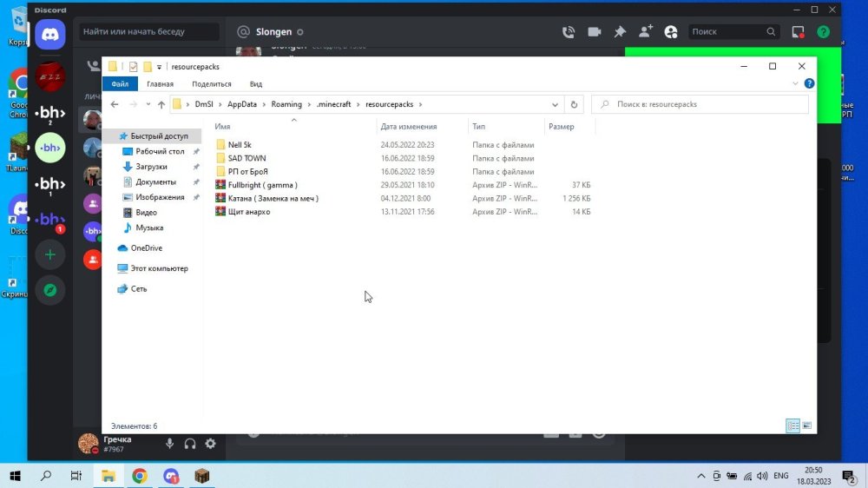Open Windows Start menu
Screen dimensions: 868x488
(x=15, y=476)
